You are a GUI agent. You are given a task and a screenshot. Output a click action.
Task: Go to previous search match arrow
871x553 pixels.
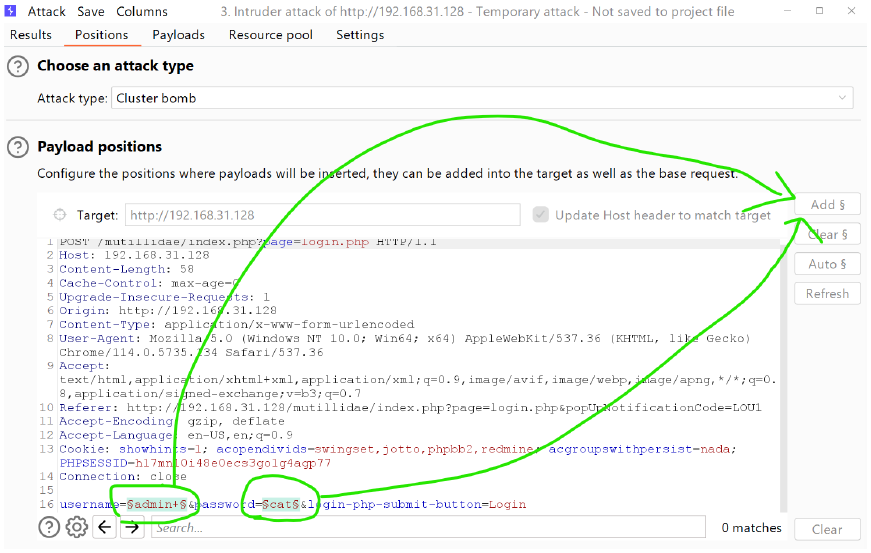[104, 527]
